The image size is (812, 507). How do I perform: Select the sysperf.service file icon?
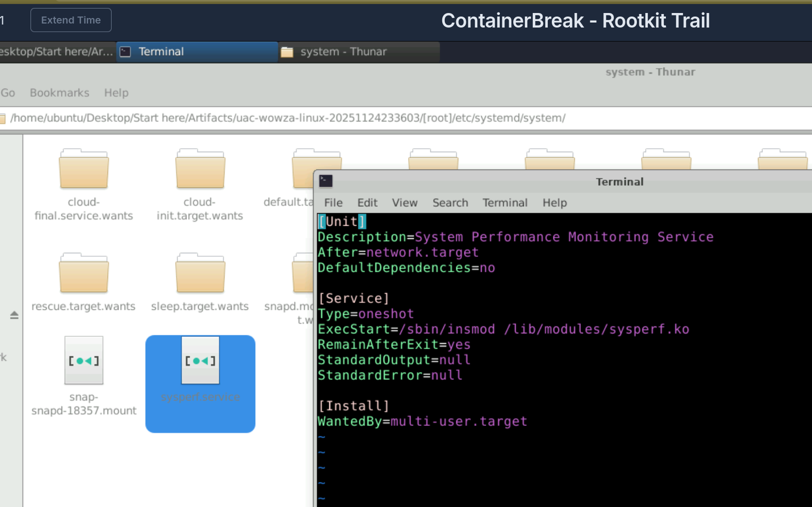tap(200, 360)
